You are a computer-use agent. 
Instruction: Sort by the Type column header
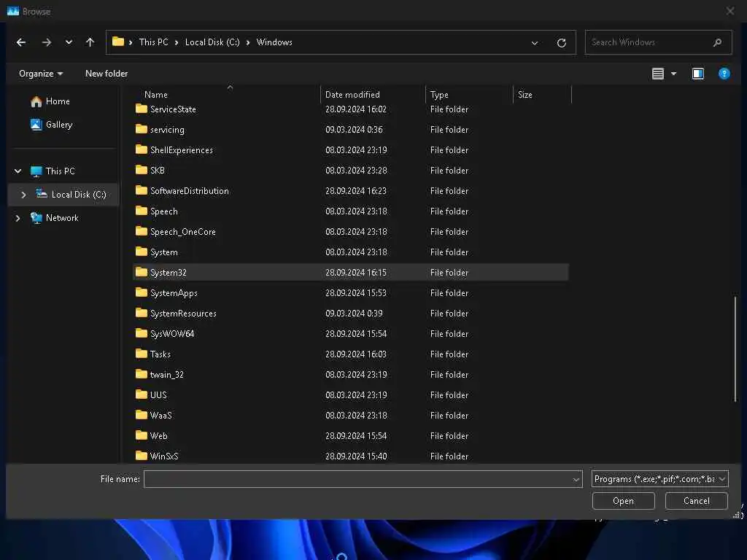tap(439, 95)
